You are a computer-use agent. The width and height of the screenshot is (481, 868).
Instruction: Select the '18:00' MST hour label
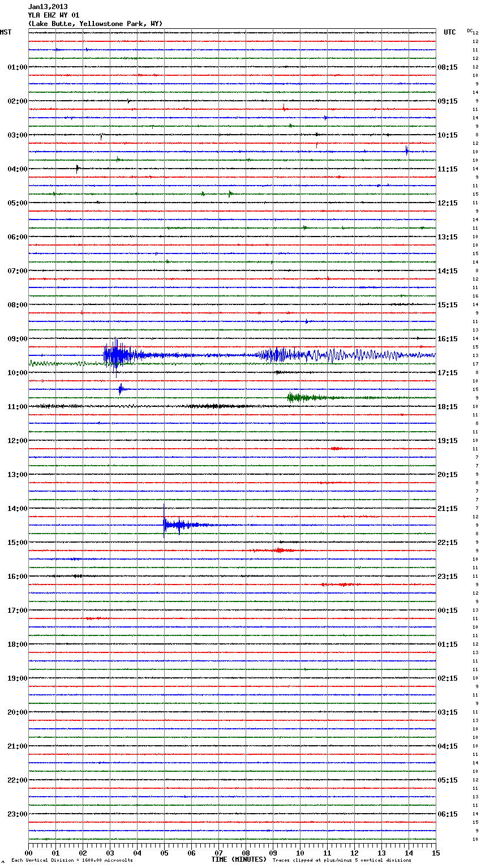[18, 644]
